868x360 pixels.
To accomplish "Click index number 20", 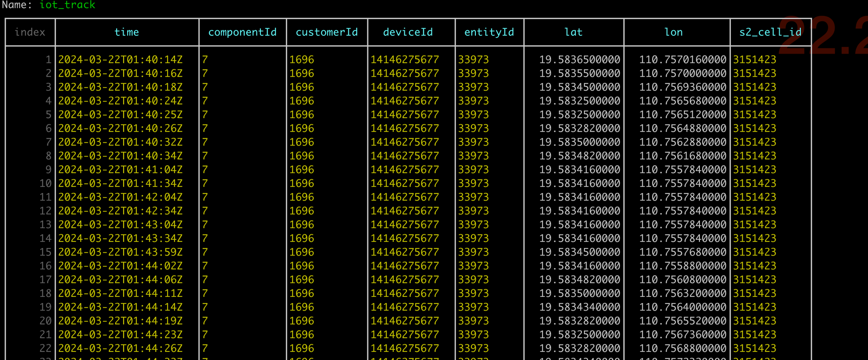I will click(x=45, y=321).
